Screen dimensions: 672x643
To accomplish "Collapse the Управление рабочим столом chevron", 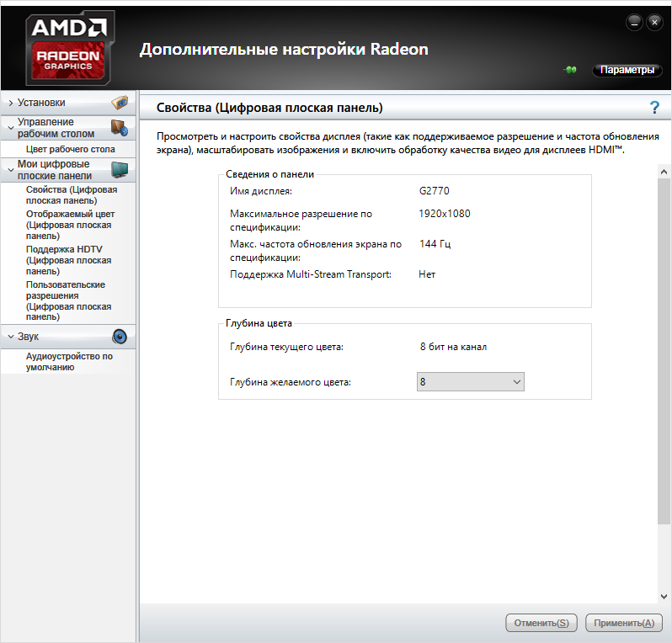I will pyautogui.click(x=10, y=128).
